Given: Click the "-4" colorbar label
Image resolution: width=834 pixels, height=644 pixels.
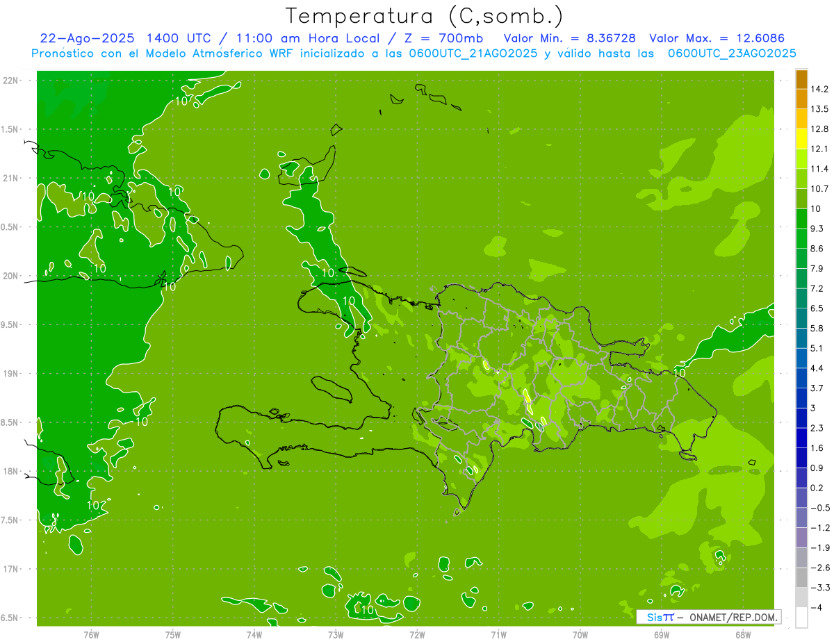Looking at the screenshot, I should click(x=817, y=607).
